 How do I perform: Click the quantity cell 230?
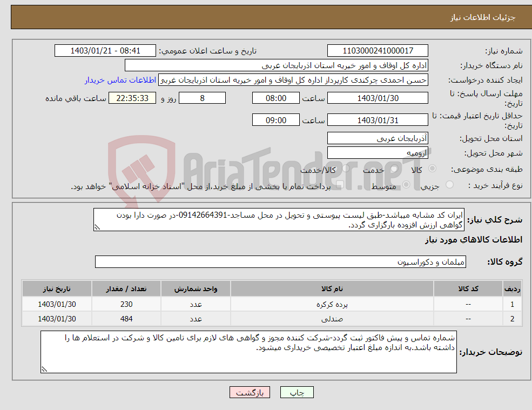point(126,305)
